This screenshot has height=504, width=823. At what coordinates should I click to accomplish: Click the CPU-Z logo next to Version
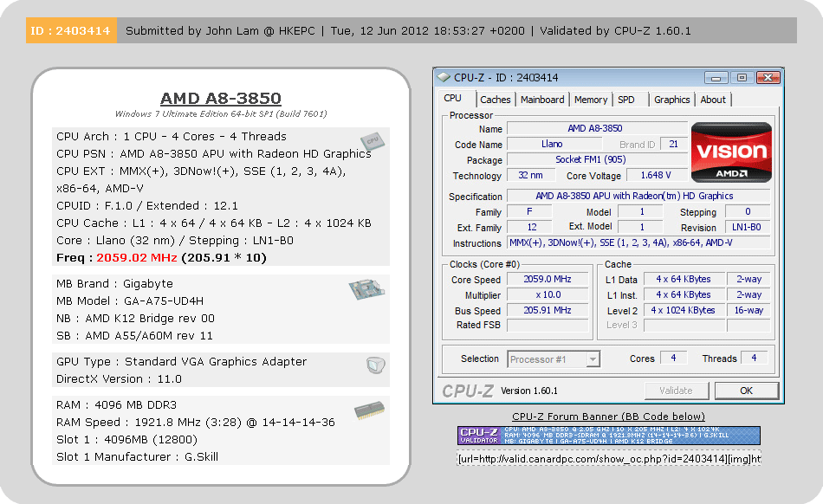click(x=468, y=391)
